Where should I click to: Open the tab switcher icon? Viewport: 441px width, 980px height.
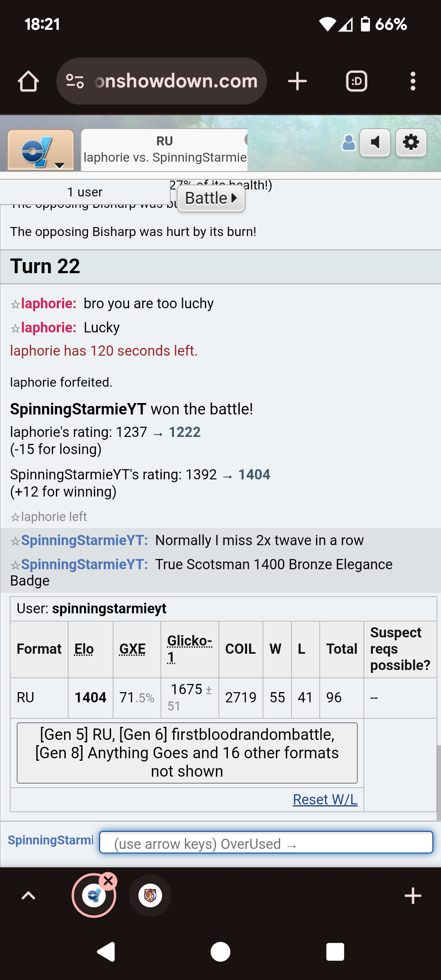(356, 81)
